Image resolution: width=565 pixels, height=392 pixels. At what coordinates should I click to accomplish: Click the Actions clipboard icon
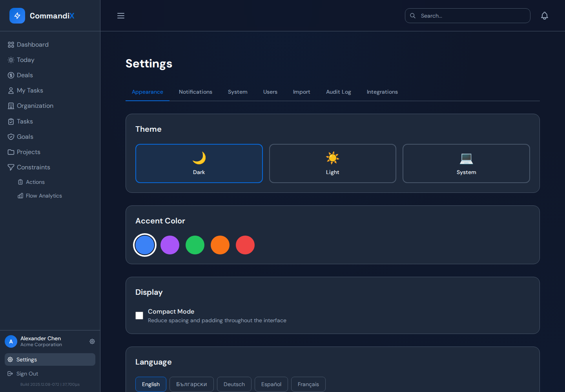tap(20, 182)
